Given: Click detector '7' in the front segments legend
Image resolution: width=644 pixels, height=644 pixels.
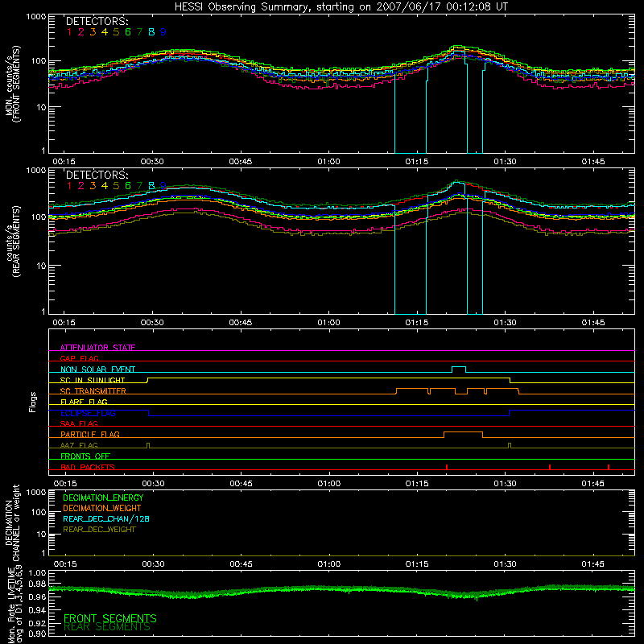Looking at the screenshot, I should tap(139, 32).
